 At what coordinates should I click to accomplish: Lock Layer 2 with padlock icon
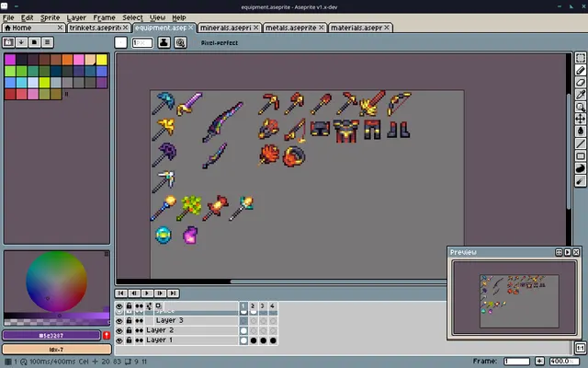pyautogui.click(x=129, y=330)
